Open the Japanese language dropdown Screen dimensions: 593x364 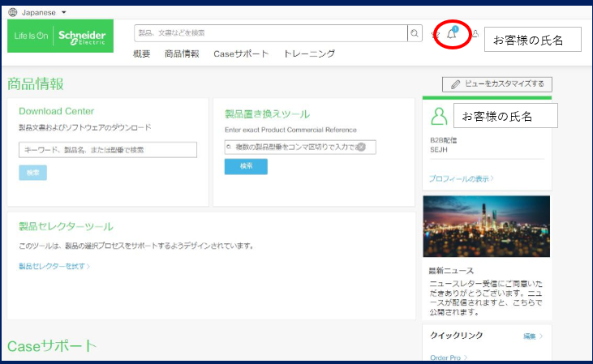tap(45, 12)
